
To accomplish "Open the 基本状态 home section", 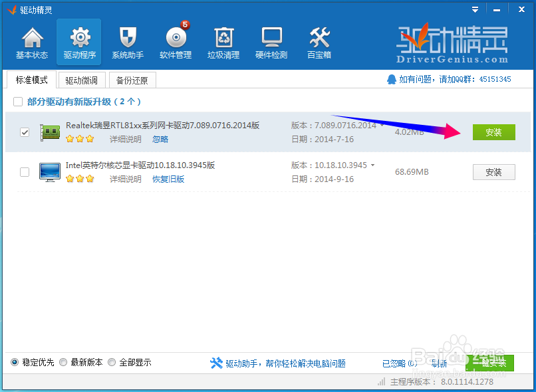I will [x=32, y=43].
